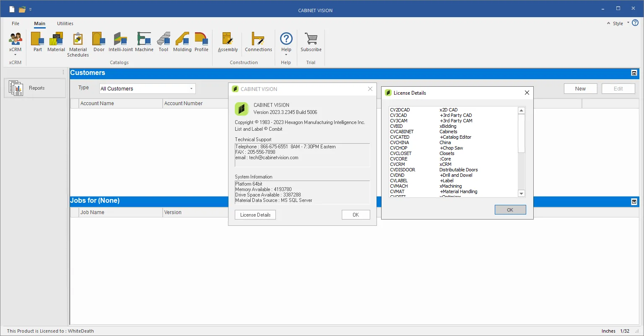Click the license list scroll down arrow

pyautogui.click(x=522, y=194)
